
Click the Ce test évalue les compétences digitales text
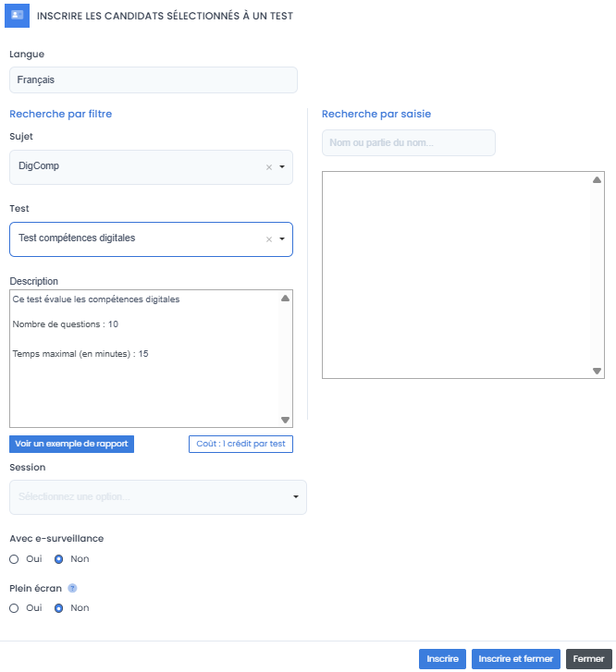tap(96, 299)
